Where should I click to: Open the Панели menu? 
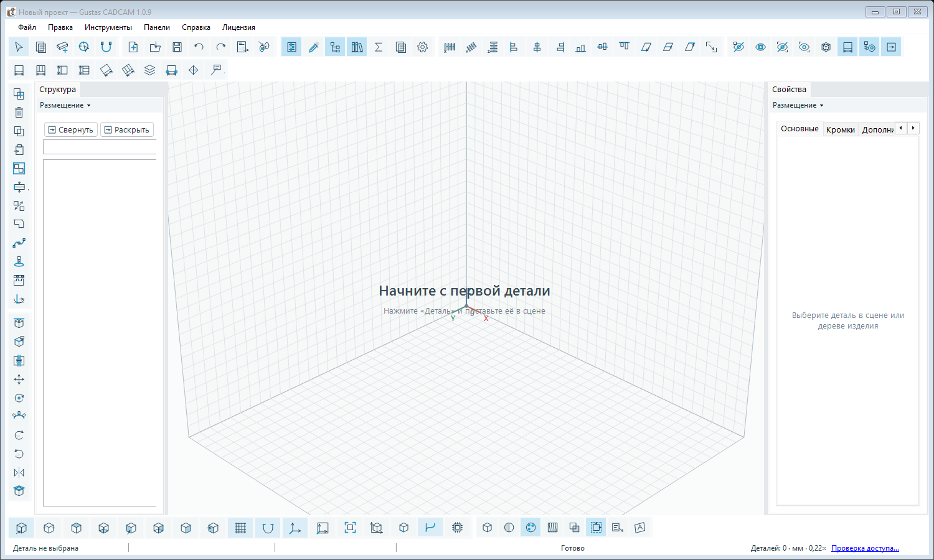pyautogui.click(x=157, y=27)
